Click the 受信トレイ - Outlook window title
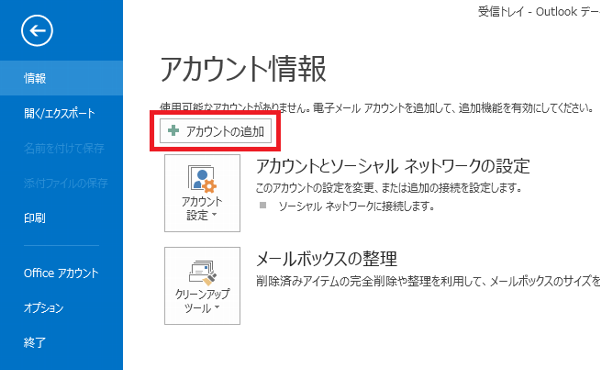The width and height of the screenshot is (600, 370). point(539,12)
